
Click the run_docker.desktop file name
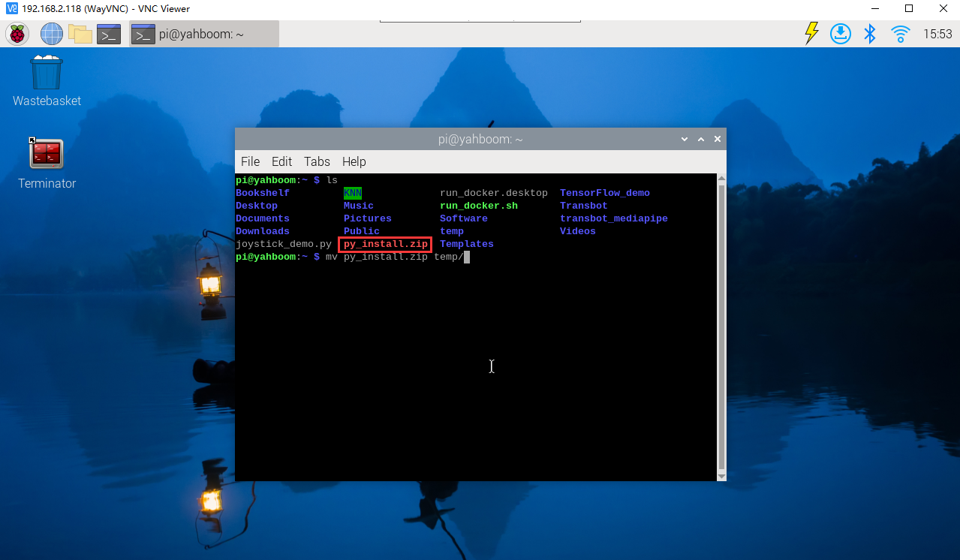click(x=494, y=193)
